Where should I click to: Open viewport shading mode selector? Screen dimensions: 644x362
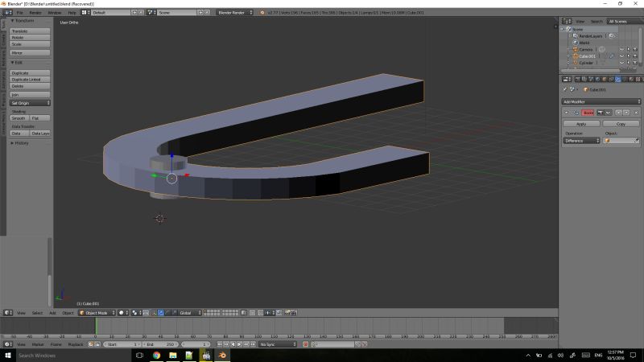click(x=123, y=313)
